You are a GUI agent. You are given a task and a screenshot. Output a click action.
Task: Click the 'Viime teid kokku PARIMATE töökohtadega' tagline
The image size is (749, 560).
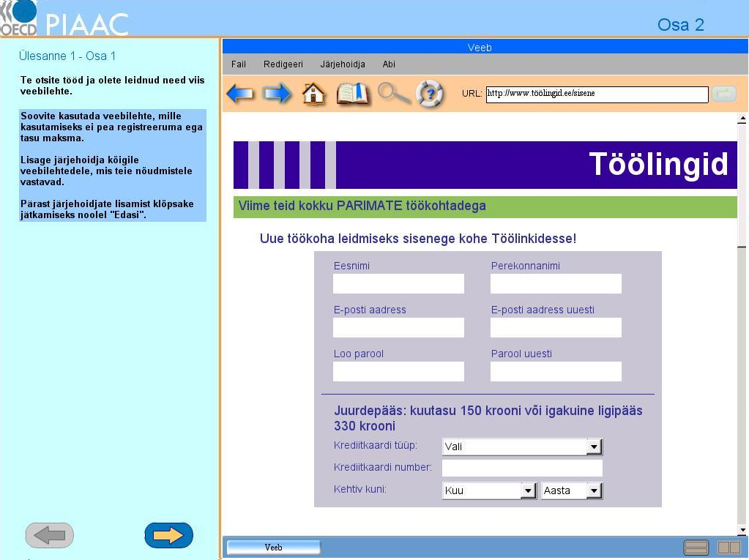tap(362, 206)
